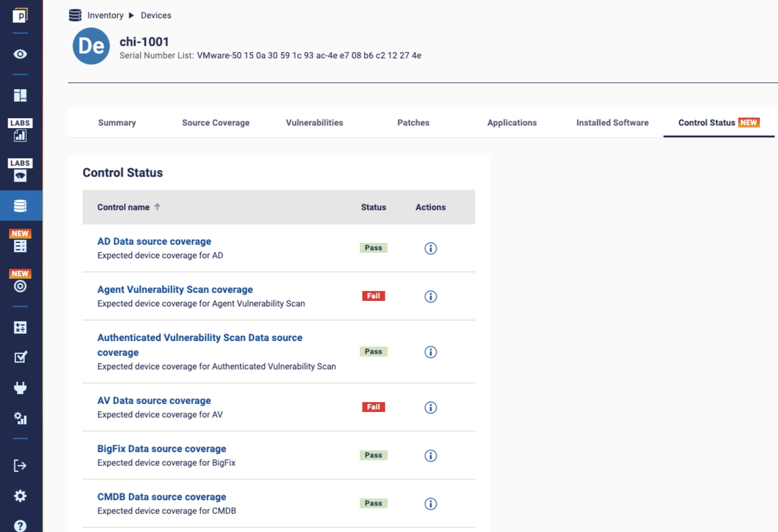Click the Fail badge for Agent Vulnerability Scan
This screenshot has width=778, height=532.
pyautogui.click(x=373, y=296)
